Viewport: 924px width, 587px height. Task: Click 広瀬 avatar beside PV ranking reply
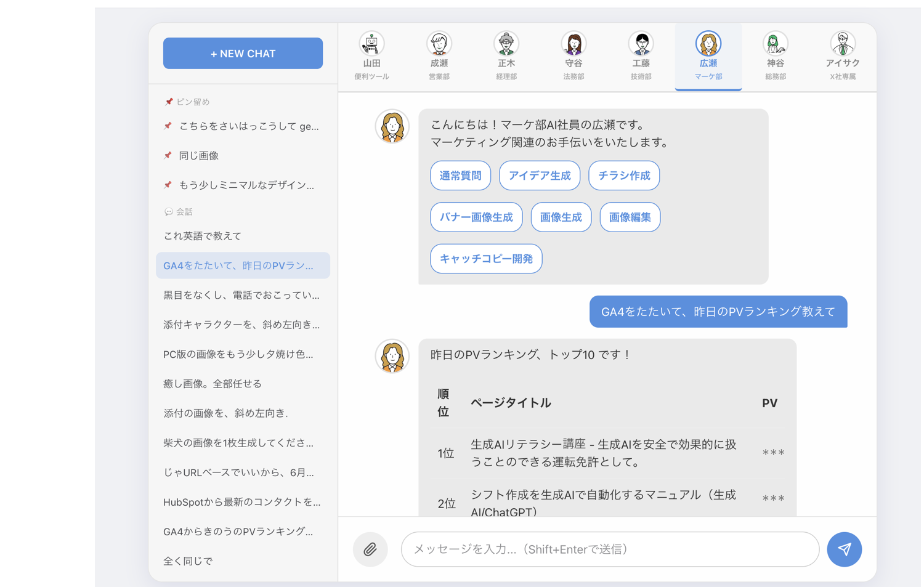click(392, 357)
